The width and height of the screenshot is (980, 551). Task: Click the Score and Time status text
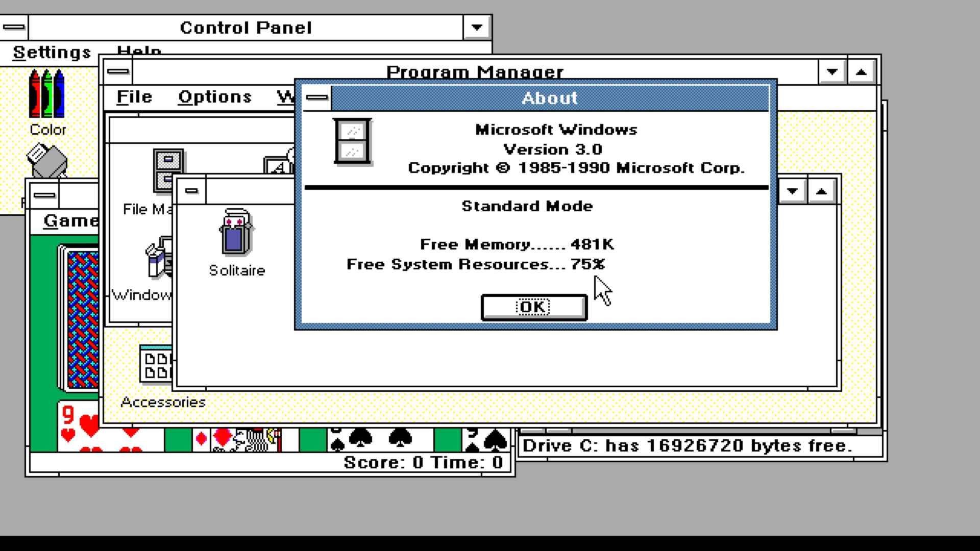(423, 463)
